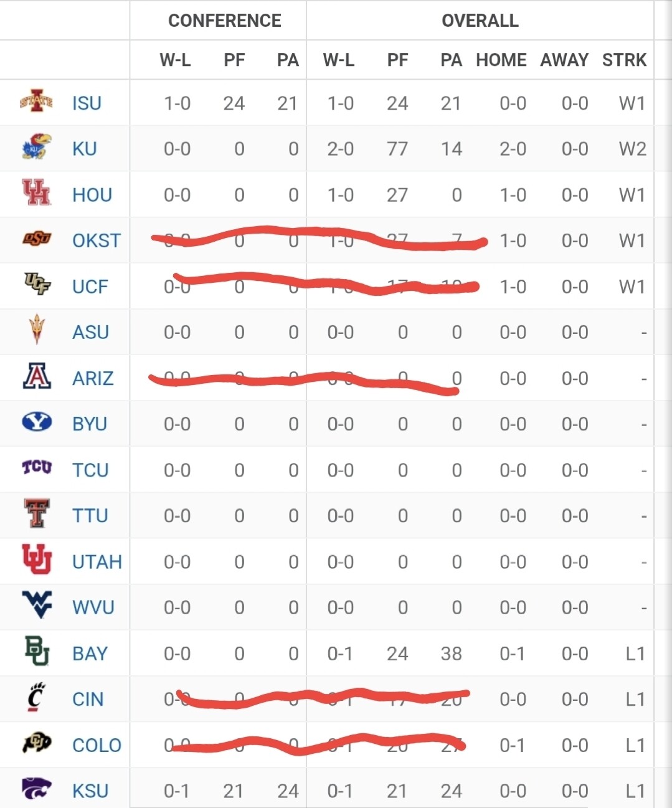Sort by the AWAY column header
The width and height of the screenshot is (672, 808).
[x=564, y=60]
